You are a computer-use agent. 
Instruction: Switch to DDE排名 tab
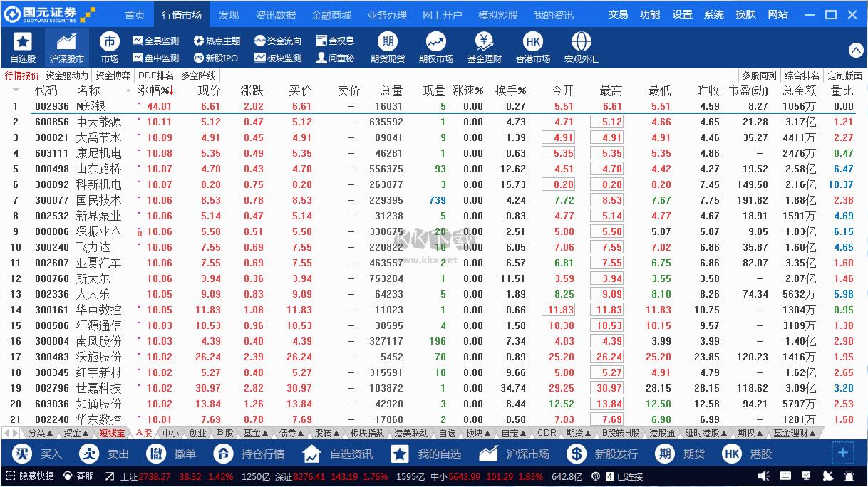tap(156, 75)
